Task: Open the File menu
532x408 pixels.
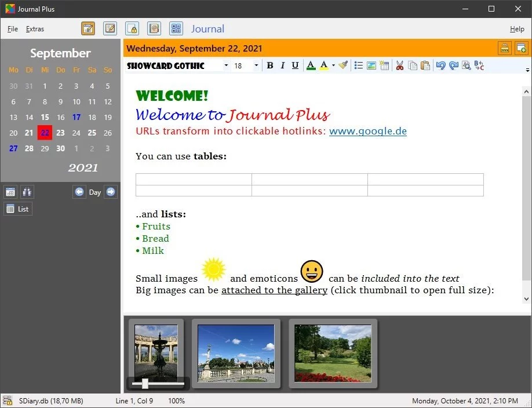Action: click(13, 29)
